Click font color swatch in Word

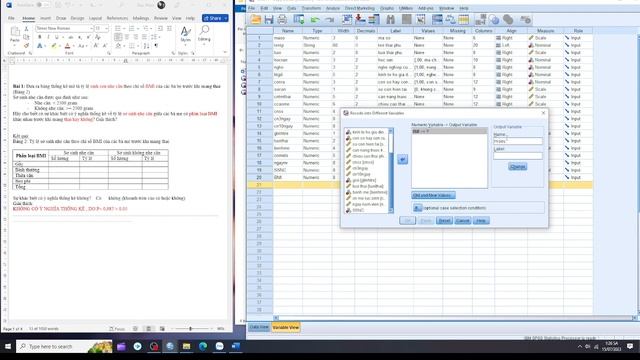68,46
